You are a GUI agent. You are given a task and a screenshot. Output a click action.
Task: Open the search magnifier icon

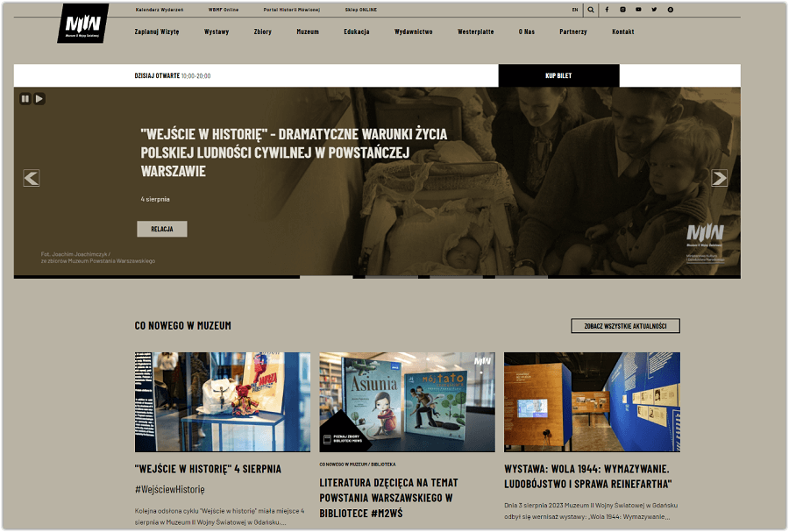coord(591,10)
